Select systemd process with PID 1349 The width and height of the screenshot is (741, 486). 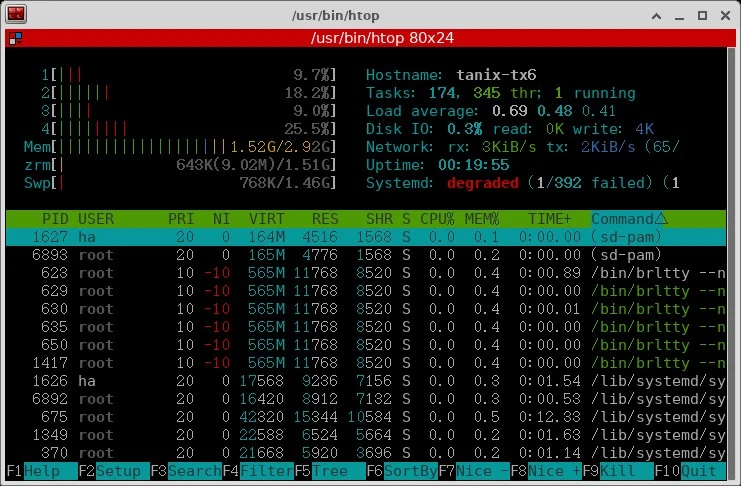coord(366,435)
